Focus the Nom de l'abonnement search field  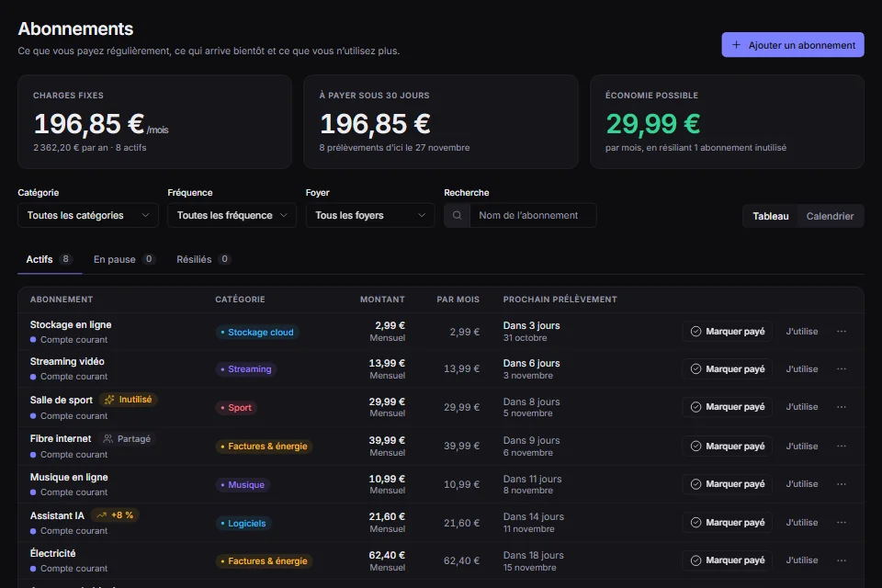533,216
